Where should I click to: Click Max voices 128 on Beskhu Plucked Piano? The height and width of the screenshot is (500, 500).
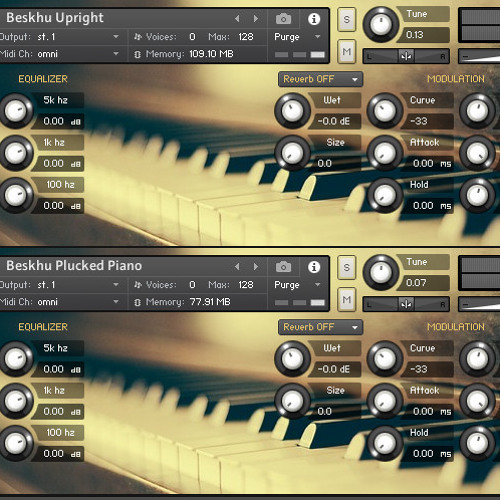click(x=246, y=285)
